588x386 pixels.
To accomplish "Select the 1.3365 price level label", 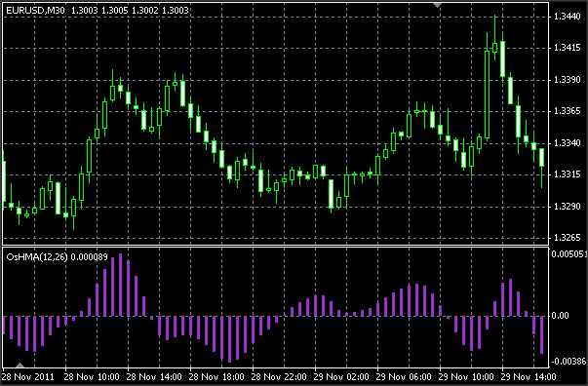I will click(567, 111).
